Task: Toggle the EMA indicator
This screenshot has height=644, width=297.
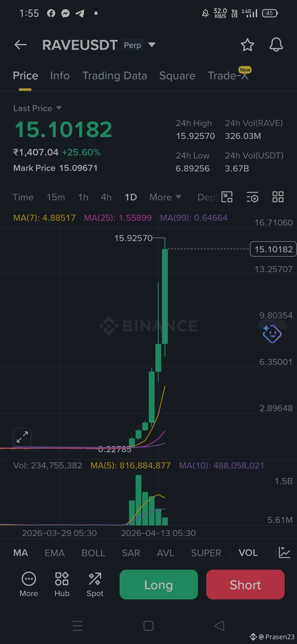Action: coord(55,553)
